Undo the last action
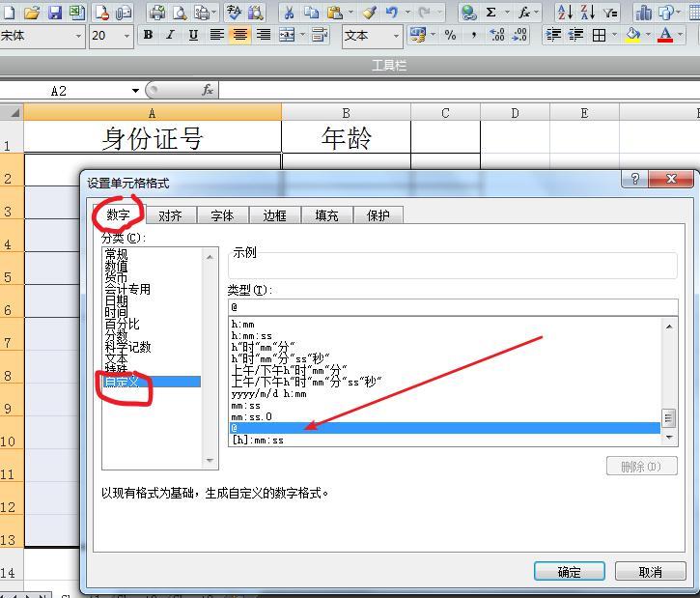 click(392, 12)
